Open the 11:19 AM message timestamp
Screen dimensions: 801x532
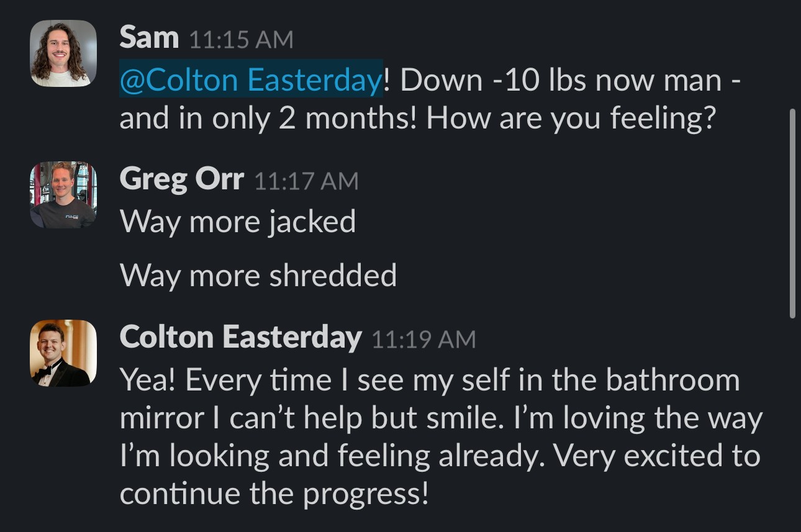423,340
